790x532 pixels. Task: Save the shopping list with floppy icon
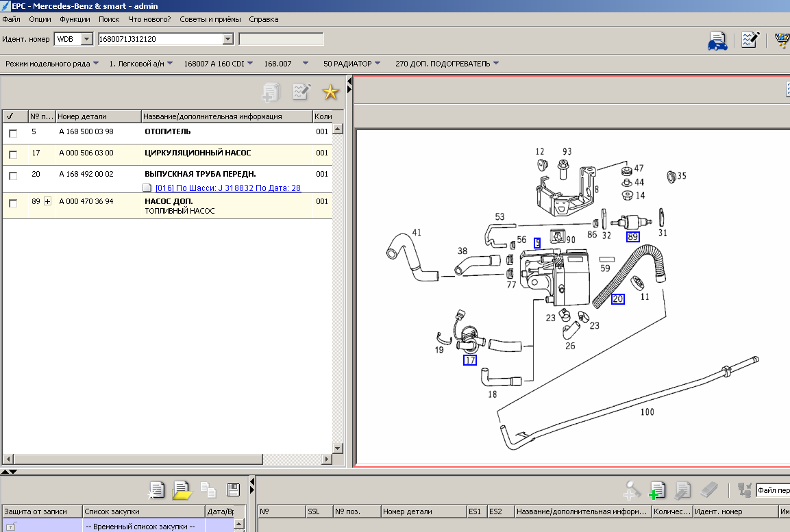(x=233, y=490)
